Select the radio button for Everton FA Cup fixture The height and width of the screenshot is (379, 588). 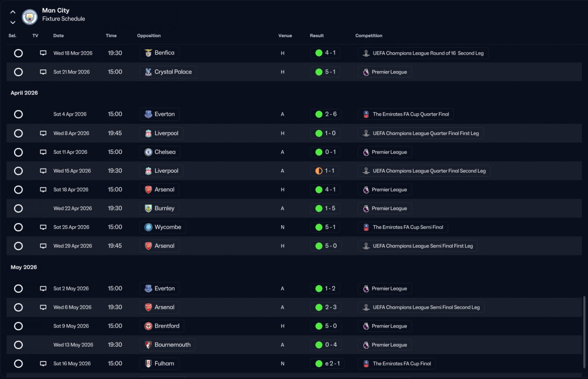pos(18,114)
